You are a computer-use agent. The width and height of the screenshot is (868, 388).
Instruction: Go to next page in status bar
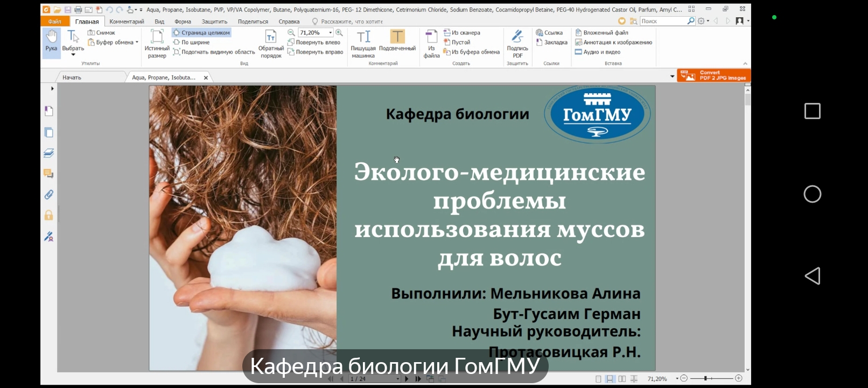[407, 379]
